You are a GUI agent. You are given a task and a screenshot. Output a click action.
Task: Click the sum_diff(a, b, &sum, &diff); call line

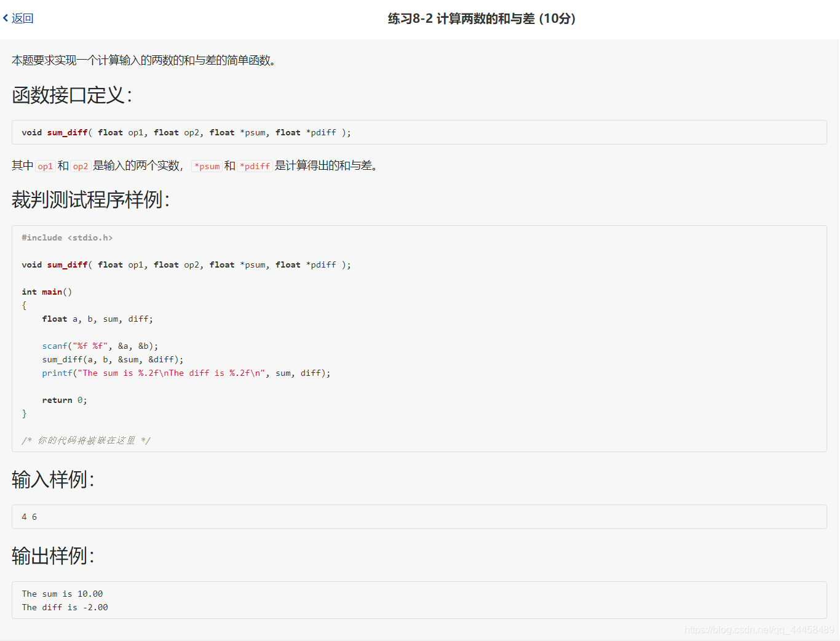click(113, 359)
